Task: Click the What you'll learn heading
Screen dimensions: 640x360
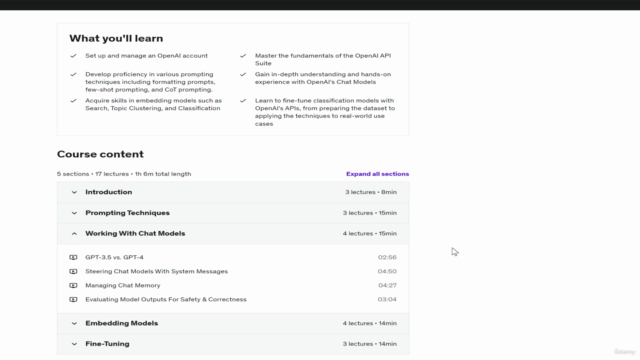Action: pos(116,38)
